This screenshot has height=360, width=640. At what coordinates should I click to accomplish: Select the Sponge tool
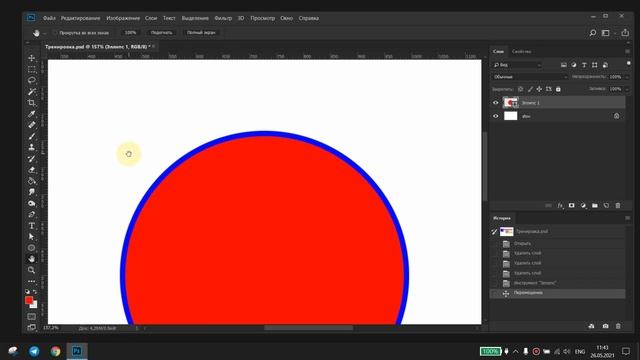(31, 203)
